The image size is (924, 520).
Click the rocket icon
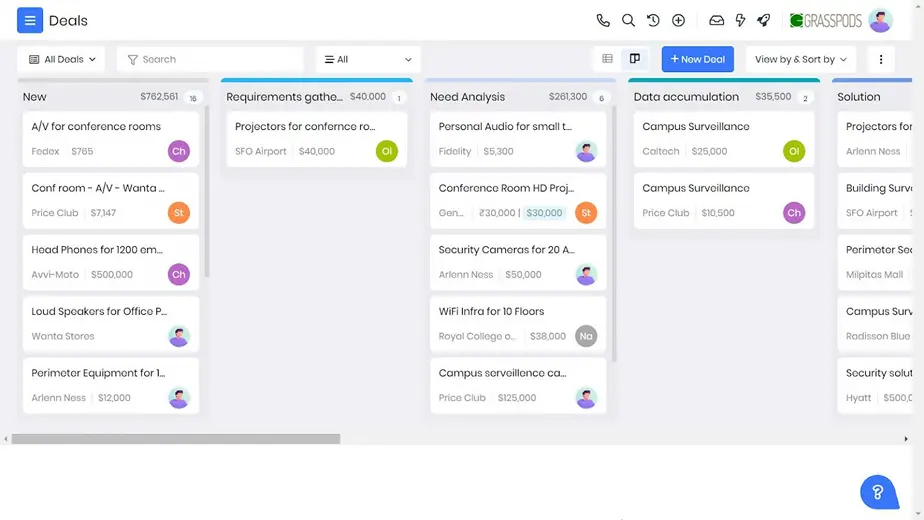[x=764, y=20]
